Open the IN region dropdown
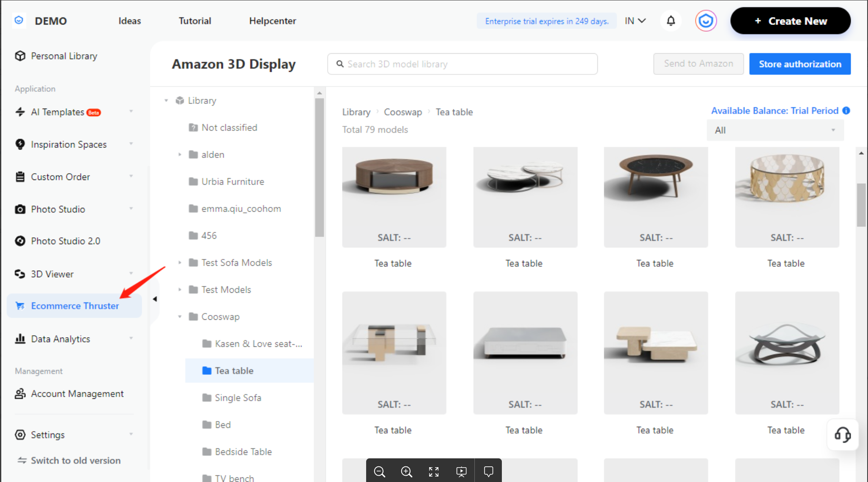This screenshot has width=868, height=482. [x=635, y=21]
